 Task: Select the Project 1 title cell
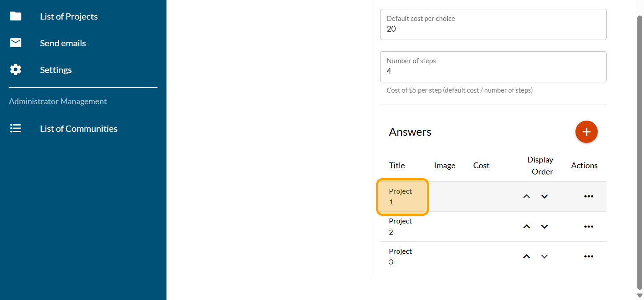point(402,197)
